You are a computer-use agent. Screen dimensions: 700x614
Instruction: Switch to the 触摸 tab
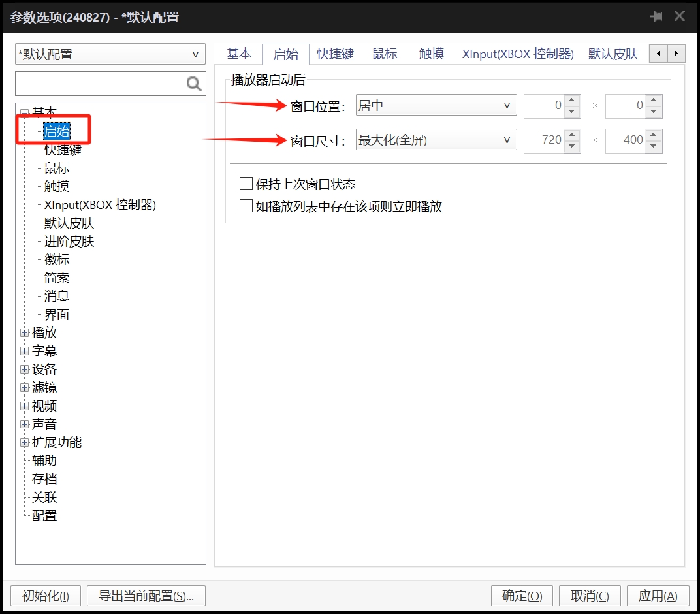point(431,54)
